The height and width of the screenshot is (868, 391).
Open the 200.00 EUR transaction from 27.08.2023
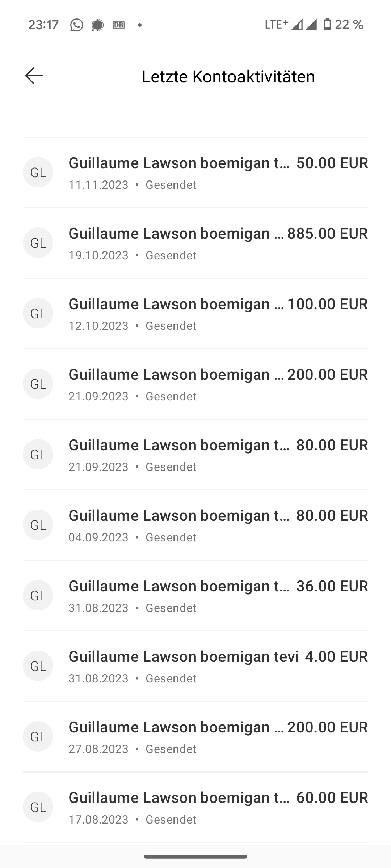point(195,737)
